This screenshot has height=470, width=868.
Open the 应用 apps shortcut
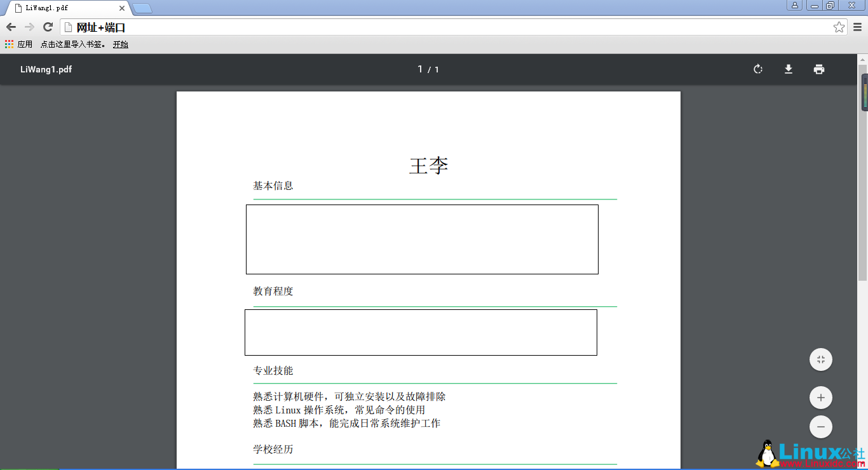18,44
